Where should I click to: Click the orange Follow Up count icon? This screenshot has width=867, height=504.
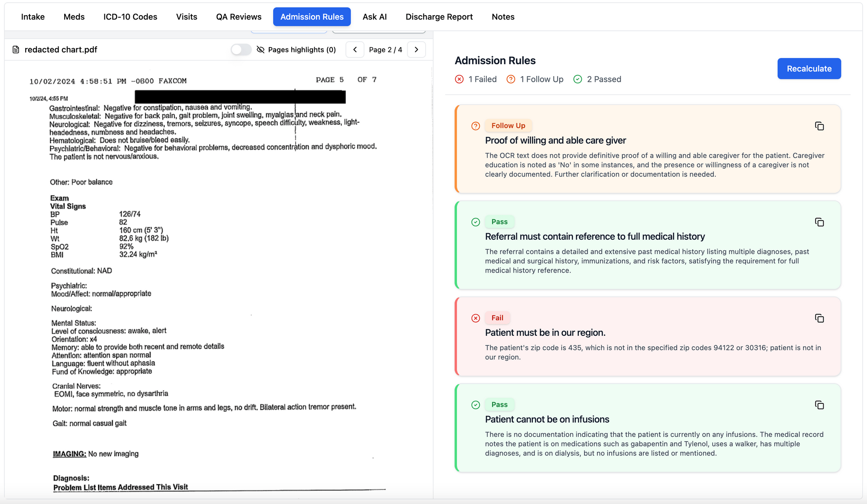click(511, 79)
